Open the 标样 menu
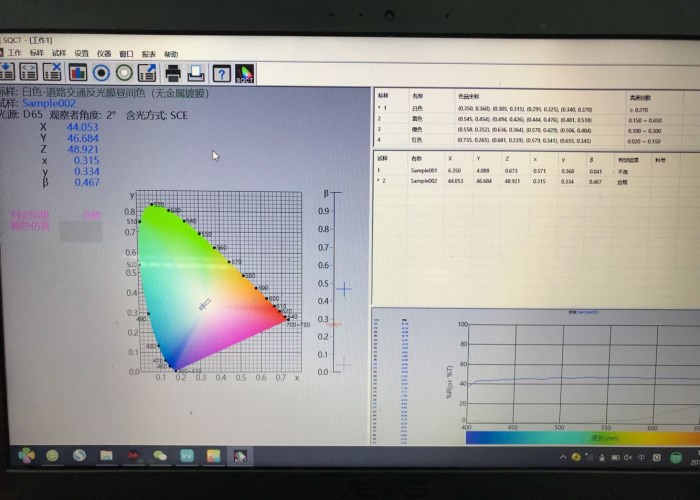 click(x=37, y=53)
